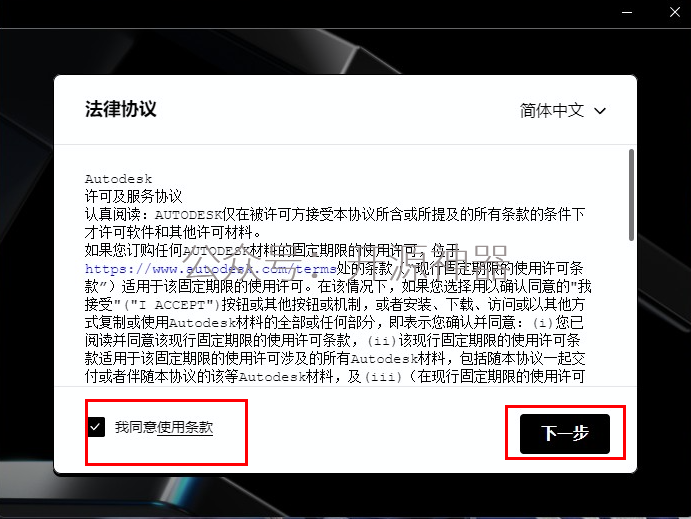This screenshot has height=519, width=691.
Task: Minimize the Autodesk installer window
Action: click(x=627, y=12)
